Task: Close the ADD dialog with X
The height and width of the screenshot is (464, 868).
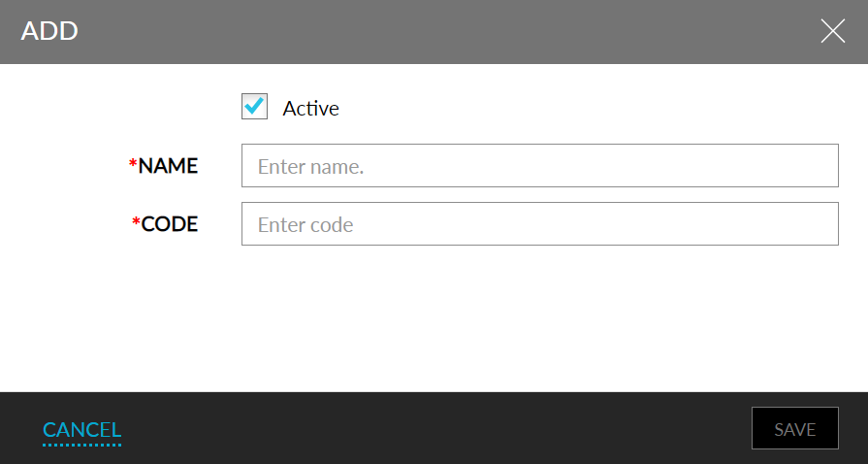Action: (x=832, y=31)
